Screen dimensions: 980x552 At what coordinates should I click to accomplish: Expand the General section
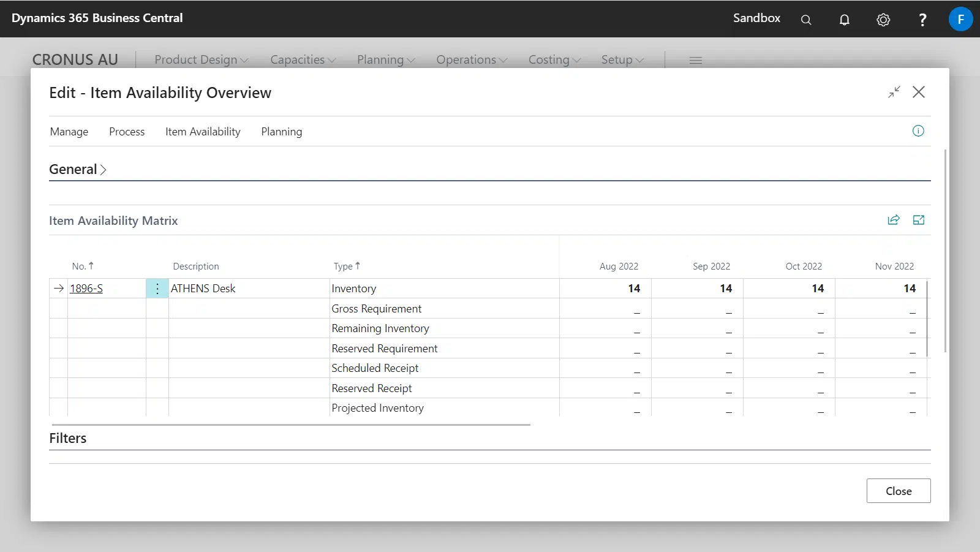coord(78,170)
